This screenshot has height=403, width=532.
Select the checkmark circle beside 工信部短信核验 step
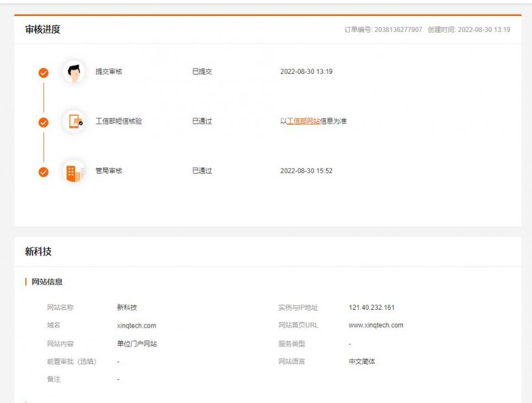(43, 122)
